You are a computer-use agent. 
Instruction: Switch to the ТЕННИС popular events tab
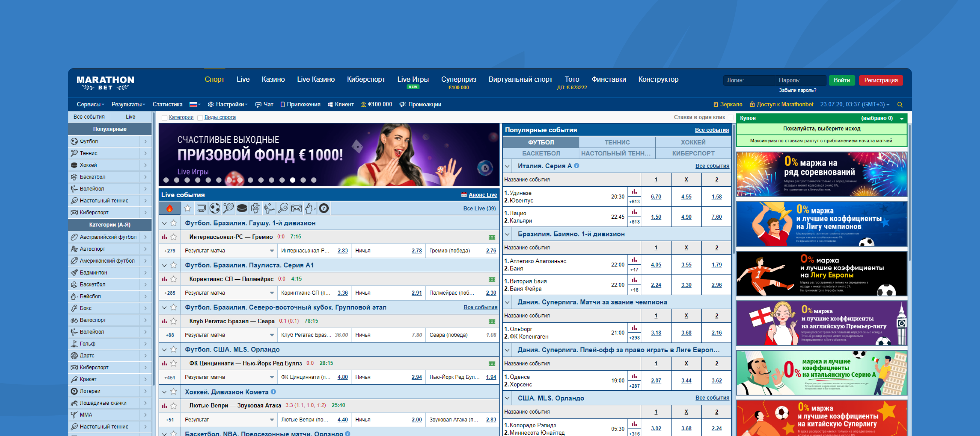point(617,142)
